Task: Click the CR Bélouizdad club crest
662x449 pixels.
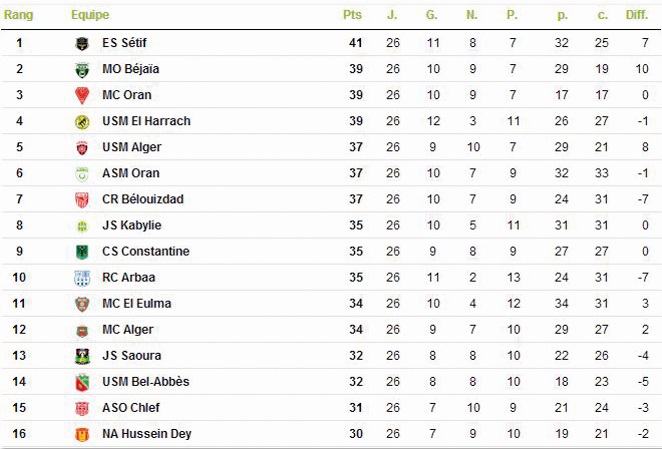Action: (82, 199)
